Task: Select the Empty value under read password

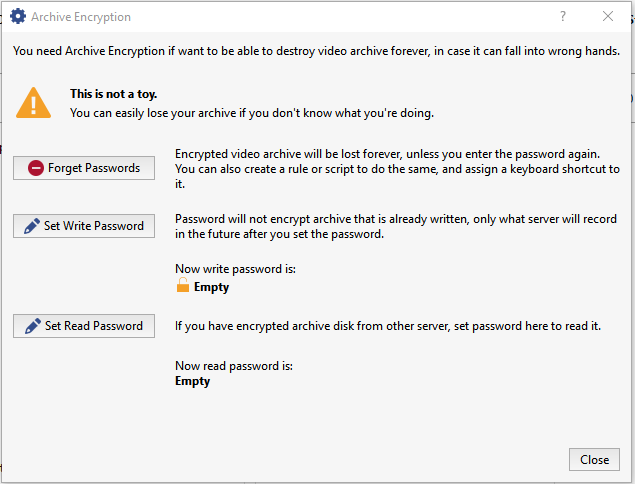Action: pos(193,381)
